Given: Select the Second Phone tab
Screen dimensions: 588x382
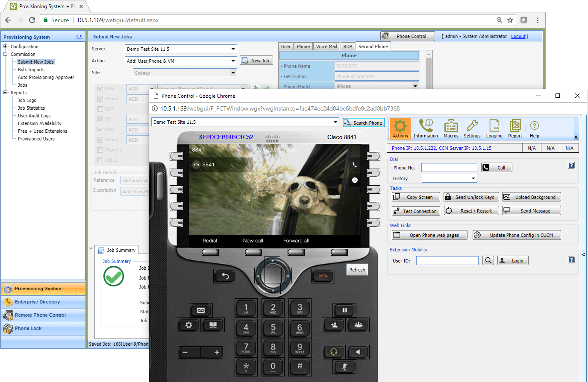Looking at the screenshot, I should [373, 47].
